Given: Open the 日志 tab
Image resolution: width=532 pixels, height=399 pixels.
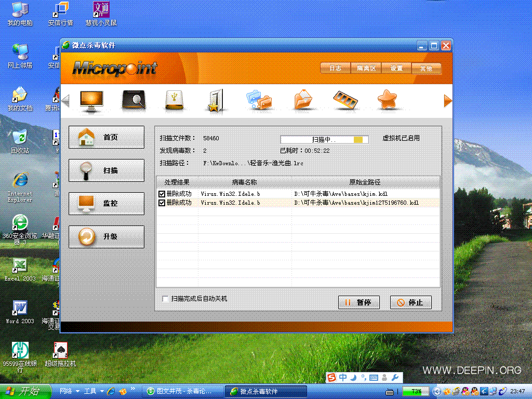Looking at the screenshot, I should coord(335,68).
